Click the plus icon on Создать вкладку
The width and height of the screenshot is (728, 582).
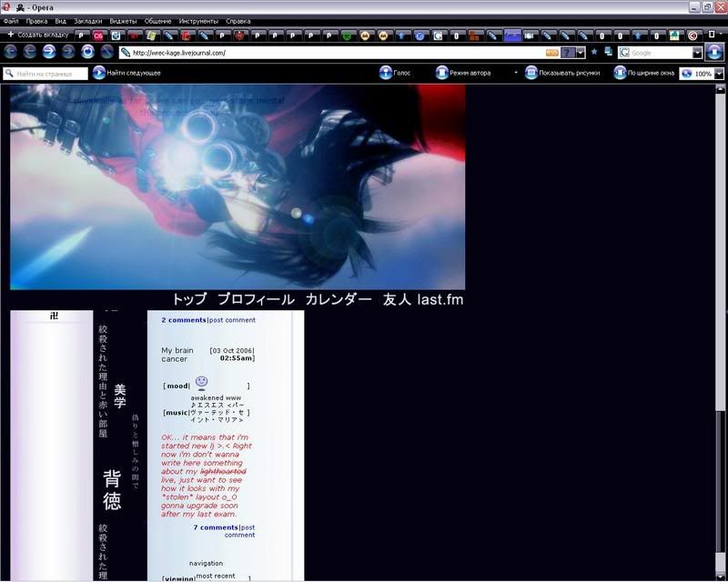tap(11, 35)
